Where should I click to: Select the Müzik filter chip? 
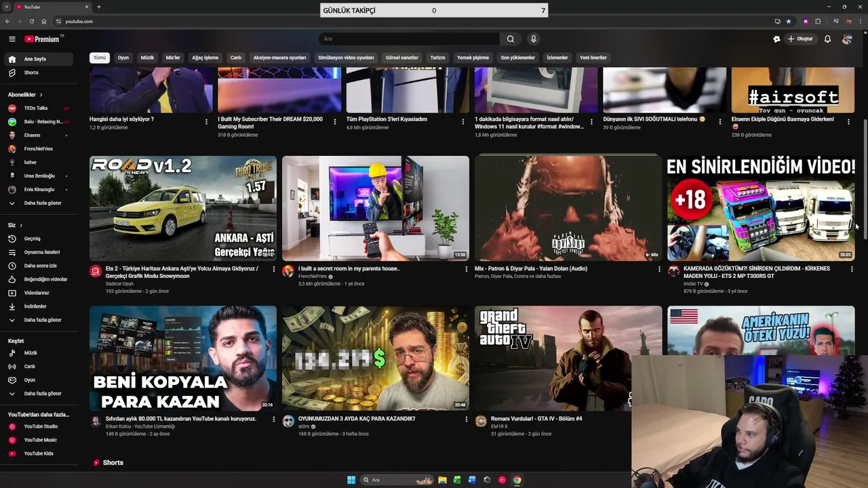[x=147, y=58]
